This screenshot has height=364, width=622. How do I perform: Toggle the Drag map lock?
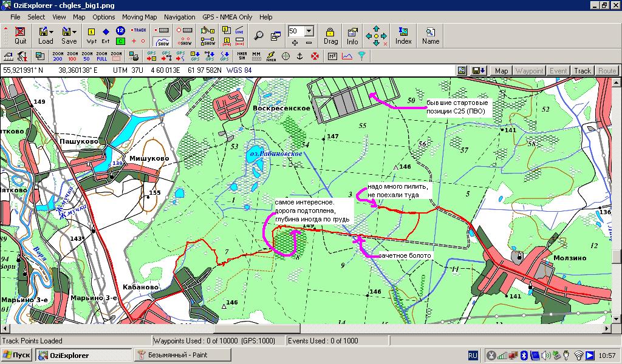330,35
